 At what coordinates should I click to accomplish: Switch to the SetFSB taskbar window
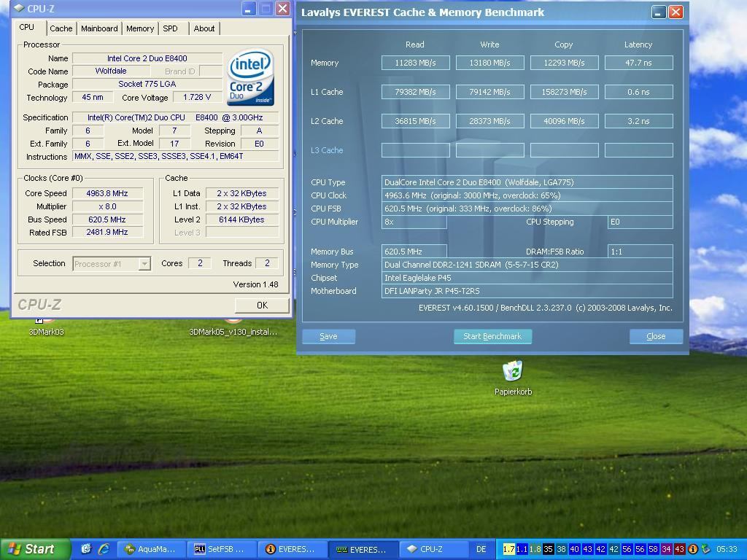[x=221, y=549]
